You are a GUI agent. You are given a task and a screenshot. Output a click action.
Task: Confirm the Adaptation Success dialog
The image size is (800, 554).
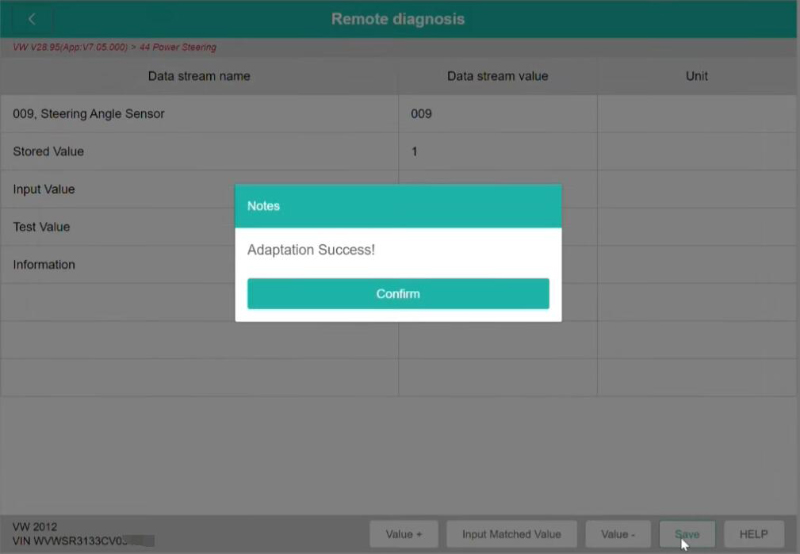tap(398, 294)
